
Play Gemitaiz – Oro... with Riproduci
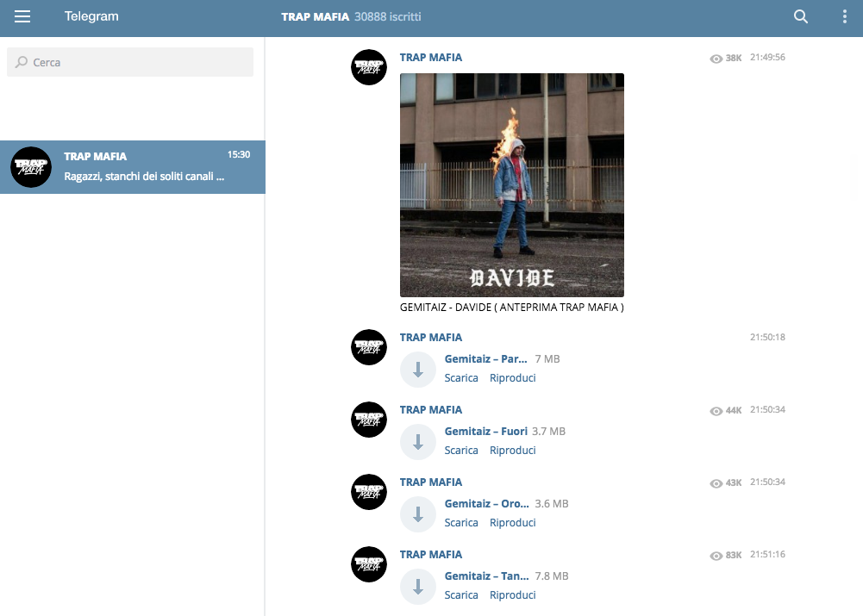pos(512,522)
